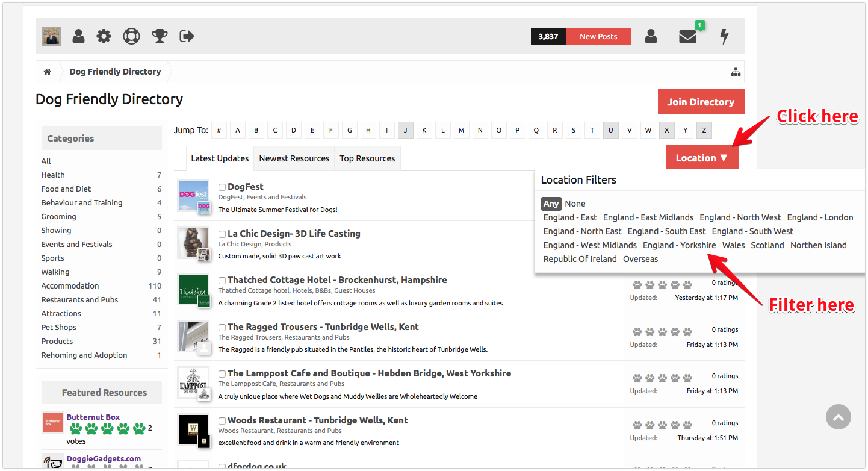Viewport: 868px width, 471px height.
Task: Open DogFest resource title
Action: [x=246, y=187]
